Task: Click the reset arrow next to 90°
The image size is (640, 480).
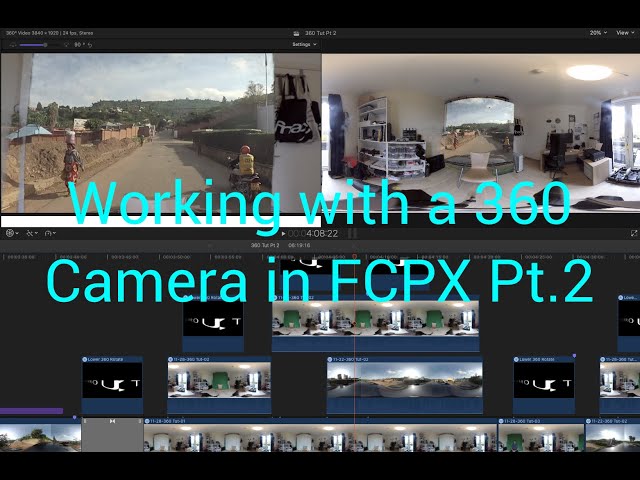Action: (90, 45)
